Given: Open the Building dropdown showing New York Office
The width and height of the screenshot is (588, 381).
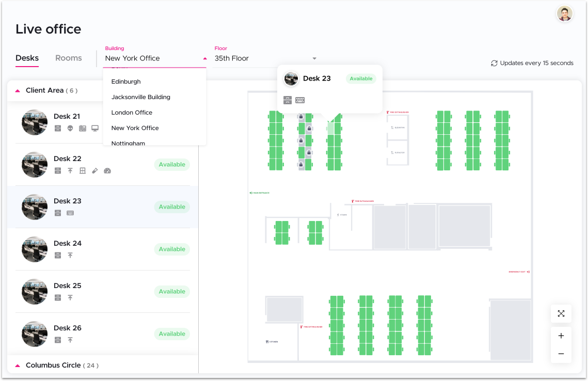Looking at the screenshot, I should coord(154,58).
